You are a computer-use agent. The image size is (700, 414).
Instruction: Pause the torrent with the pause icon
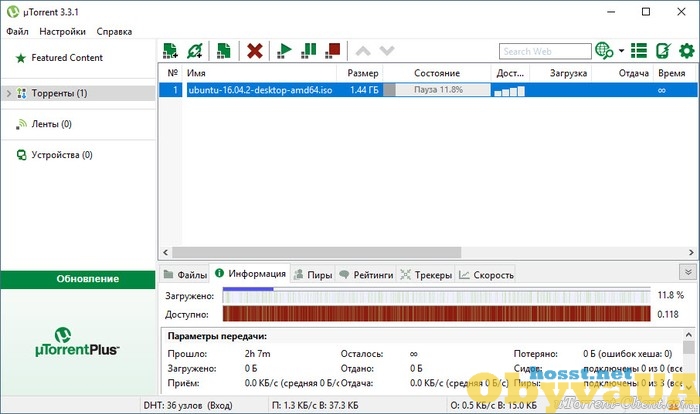click(308, 50)
